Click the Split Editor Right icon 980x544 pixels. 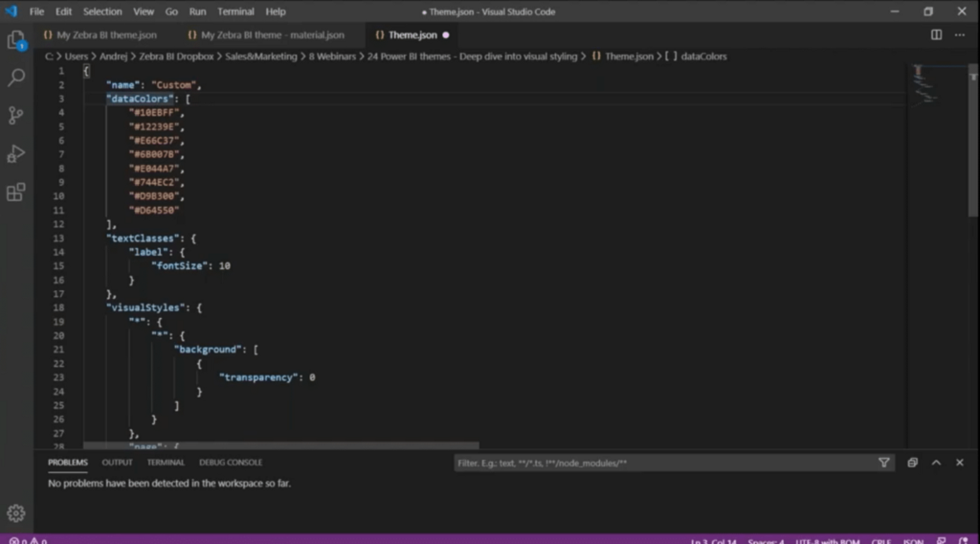936,35
